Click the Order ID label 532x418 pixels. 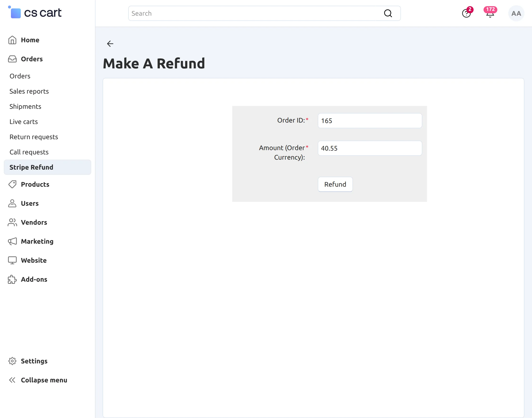(291, 120)
